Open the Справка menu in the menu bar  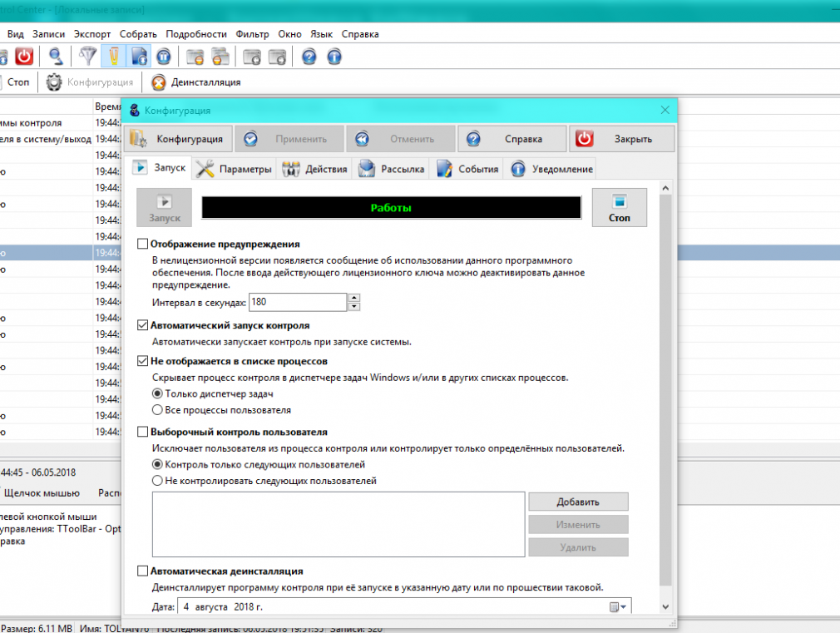coord(360,34)
